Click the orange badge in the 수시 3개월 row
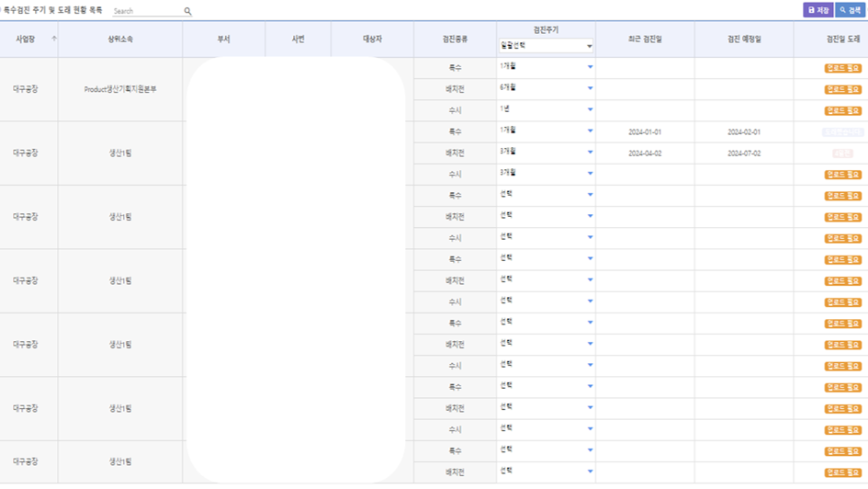The image size is (868, 489). pos(842,175)
